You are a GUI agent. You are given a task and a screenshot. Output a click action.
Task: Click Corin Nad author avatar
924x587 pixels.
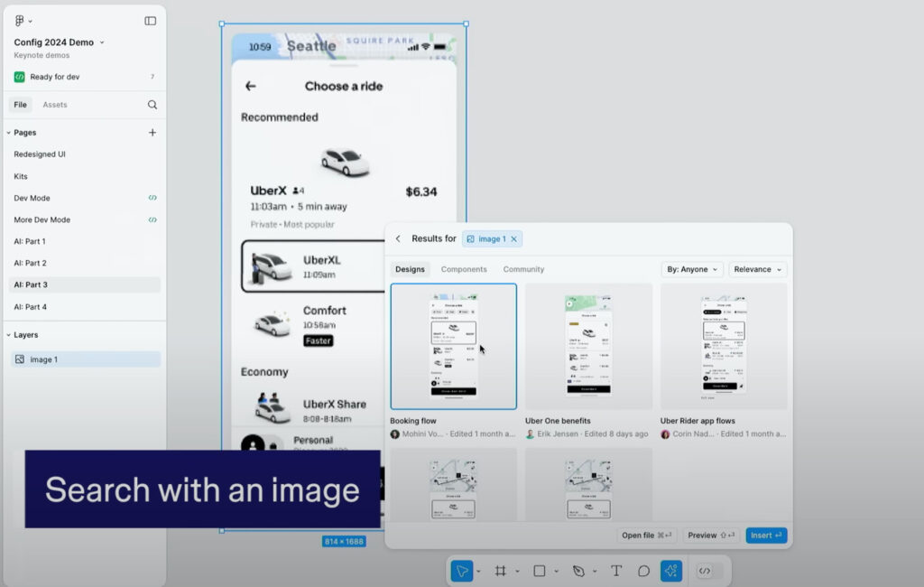pyautogui.click(x=665, y=434)
